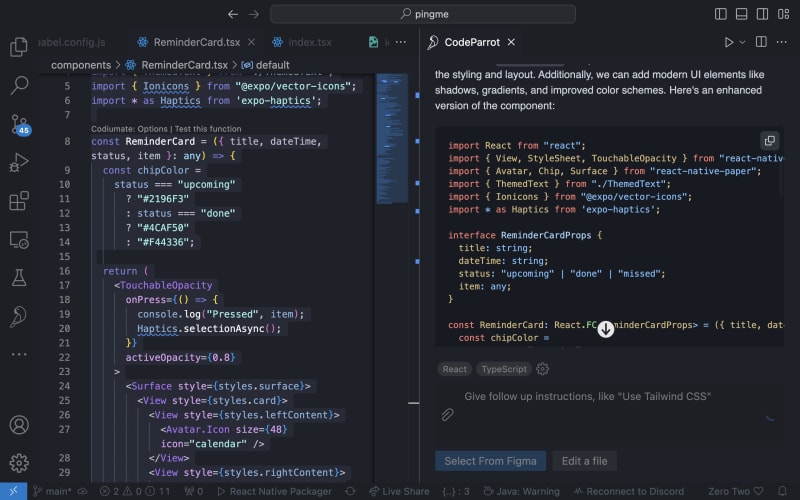
Task: Click the pingme command center search box
Action: coord(422,14)
